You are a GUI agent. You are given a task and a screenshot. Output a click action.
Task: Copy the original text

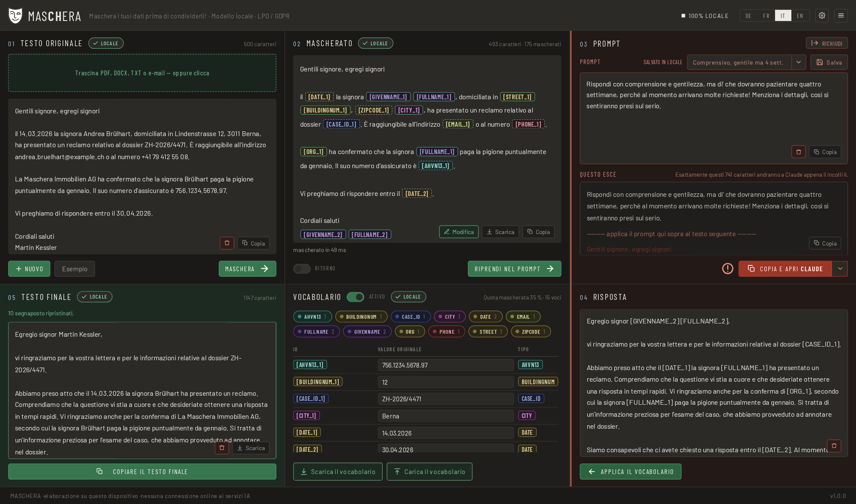click(253, 243)
